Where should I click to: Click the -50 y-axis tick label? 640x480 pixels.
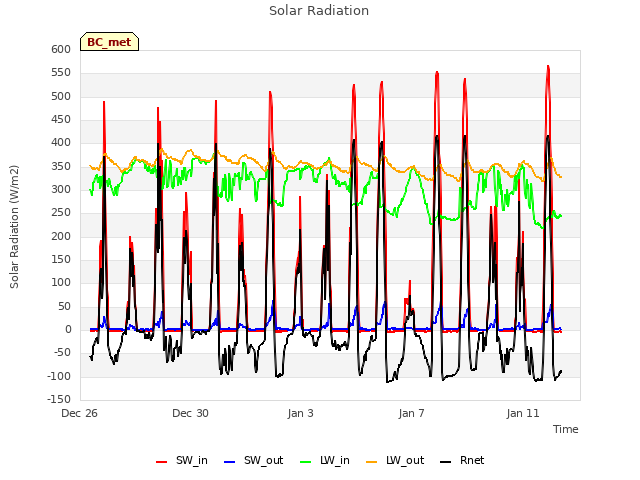[62, 353]
